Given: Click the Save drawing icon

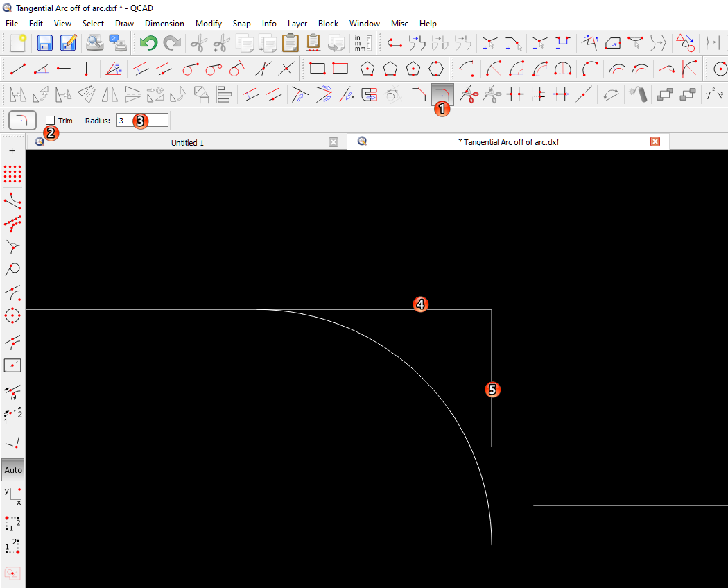Looking at the screenshot, I should point(45,43).
